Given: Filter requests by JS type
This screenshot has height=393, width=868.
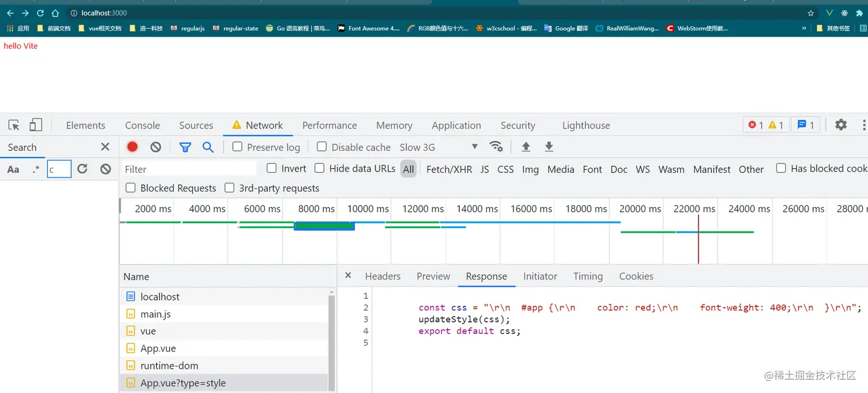Looking at the screenshot, I should 485,169.
